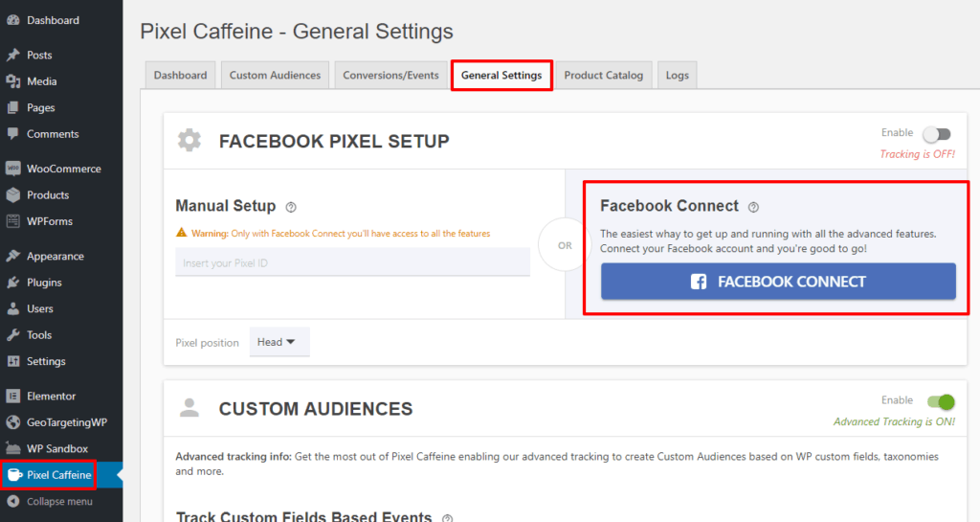Click the Media icon in sidebar
The height and width of the screenshot is (522, 980).
(13, 81)
